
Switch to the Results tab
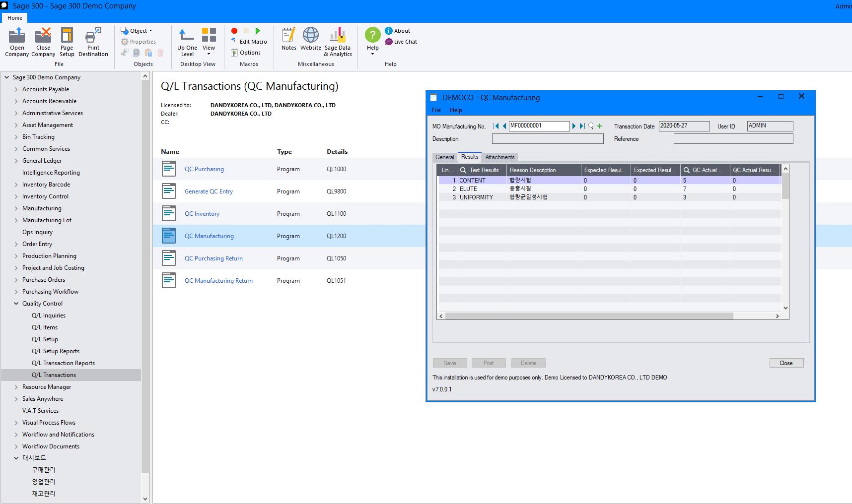point(470,157)
